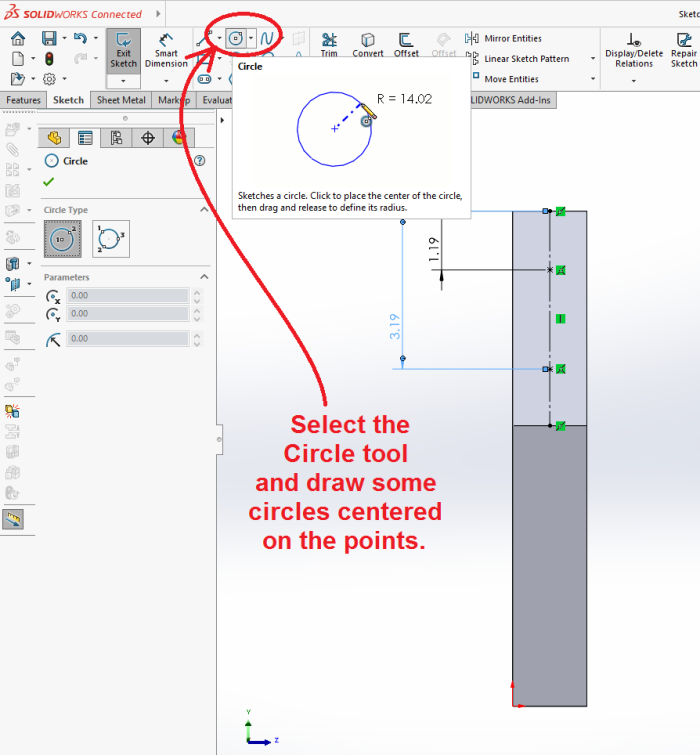700x755 pixels.
Task: Click the Measure ruler icon in left sidebar
Action: [13, 519]
